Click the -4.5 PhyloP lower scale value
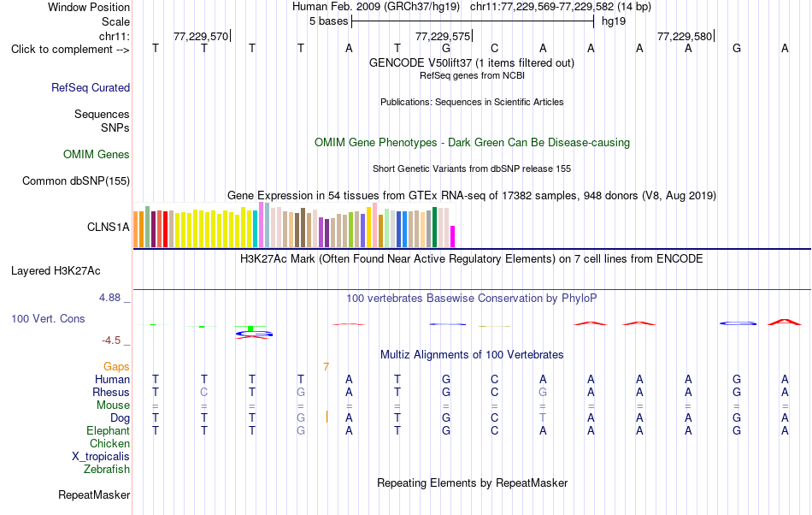 [x=111, y=340]
